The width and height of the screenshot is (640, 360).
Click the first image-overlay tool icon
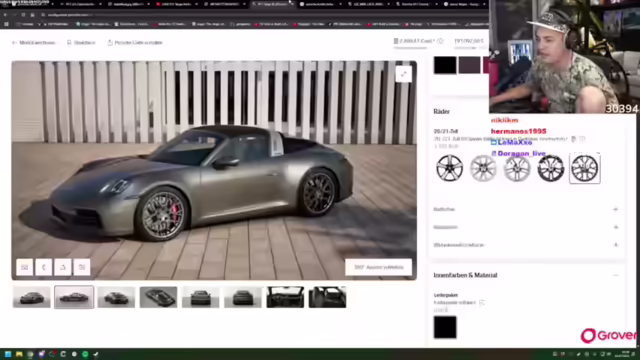(24, 267)
